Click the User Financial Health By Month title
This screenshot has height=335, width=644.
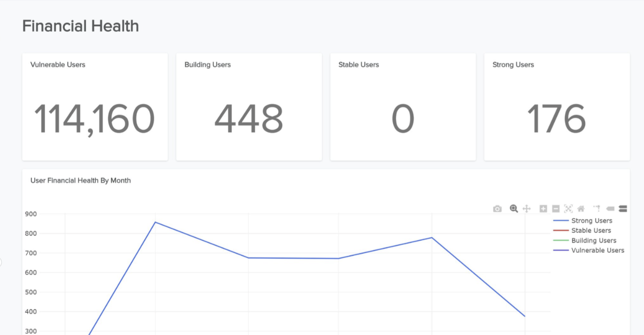tap(80, 180)
